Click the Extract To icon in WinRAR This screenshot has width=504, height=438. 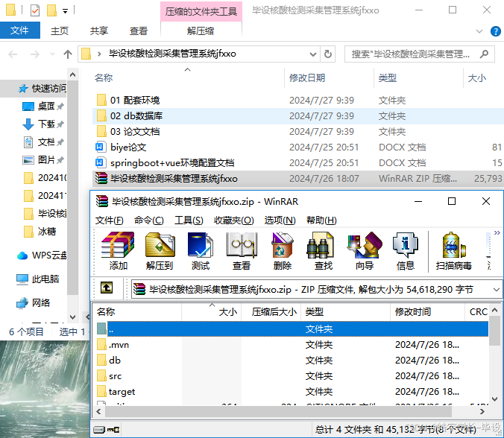(160, 251)
